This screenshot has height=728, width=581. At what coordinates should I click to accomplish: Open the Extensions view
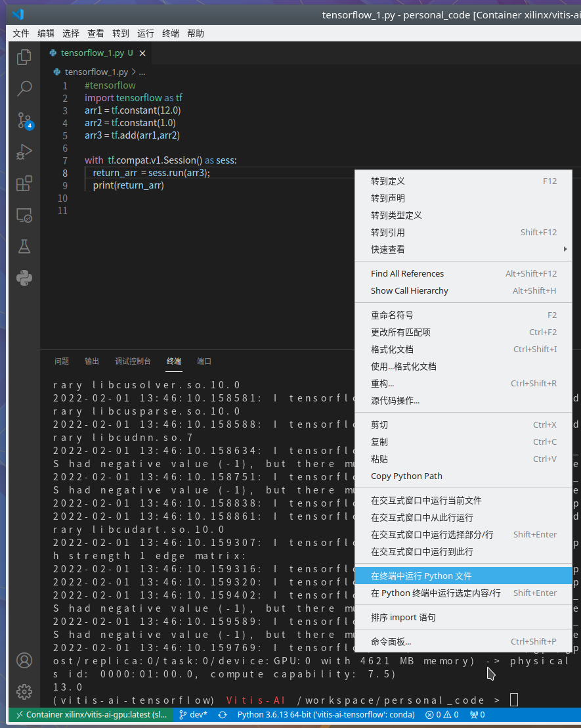(x=24, y=183)
